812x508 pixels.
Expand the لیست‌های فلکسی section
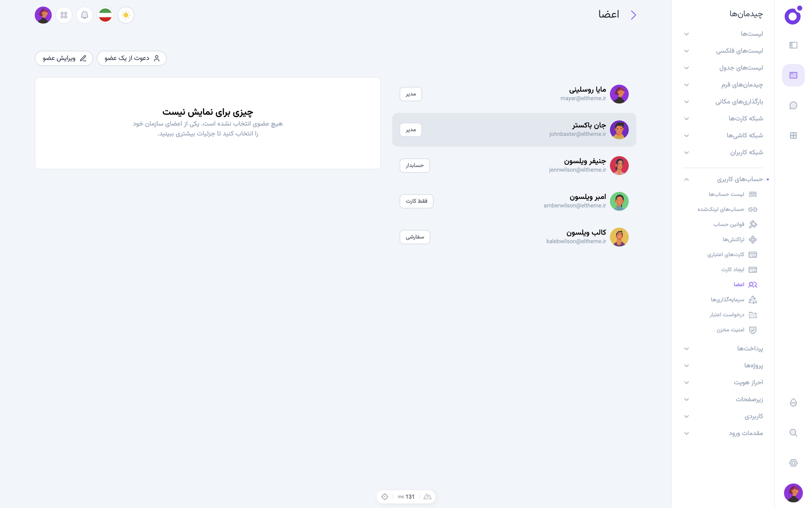point(686,51)
